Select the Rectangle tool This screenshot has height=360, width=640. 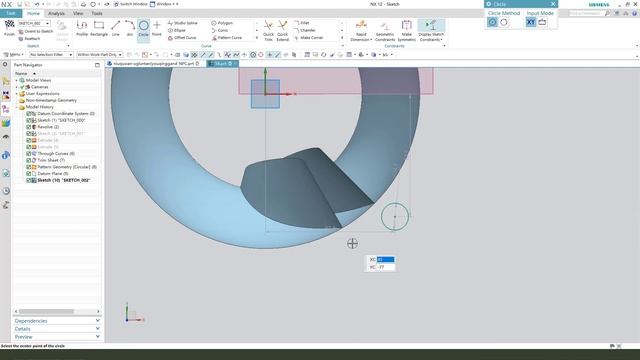coord(99,28)
